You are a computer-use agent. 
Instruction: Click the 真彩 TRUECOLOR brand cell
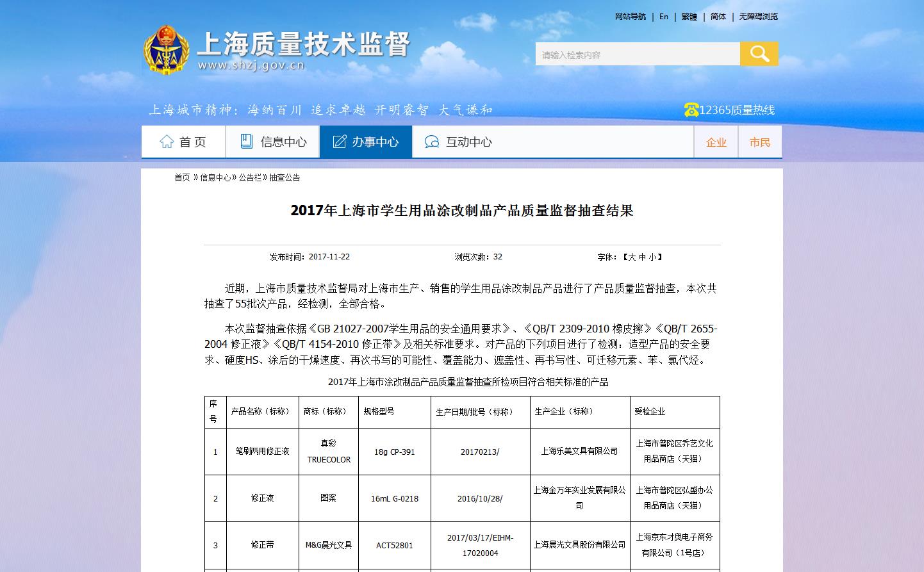click(329, 451)
